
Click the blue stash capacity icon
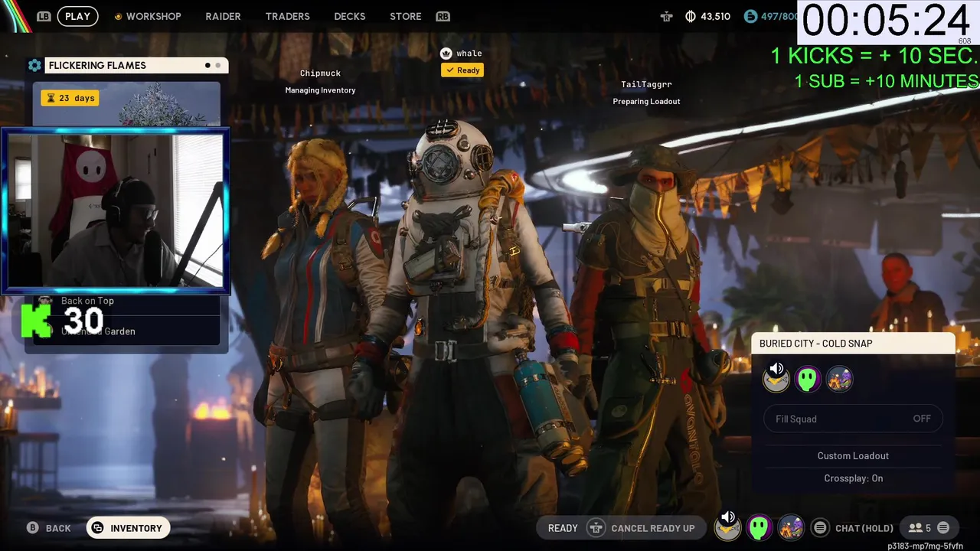point(750,16)
